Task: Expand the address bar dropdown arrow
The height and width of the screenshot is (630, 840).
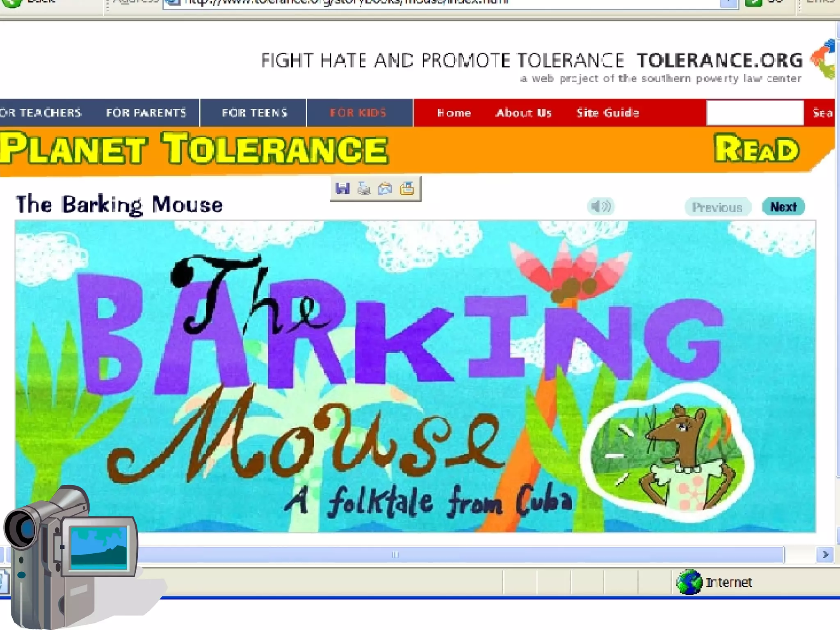Action: [729, 3]
